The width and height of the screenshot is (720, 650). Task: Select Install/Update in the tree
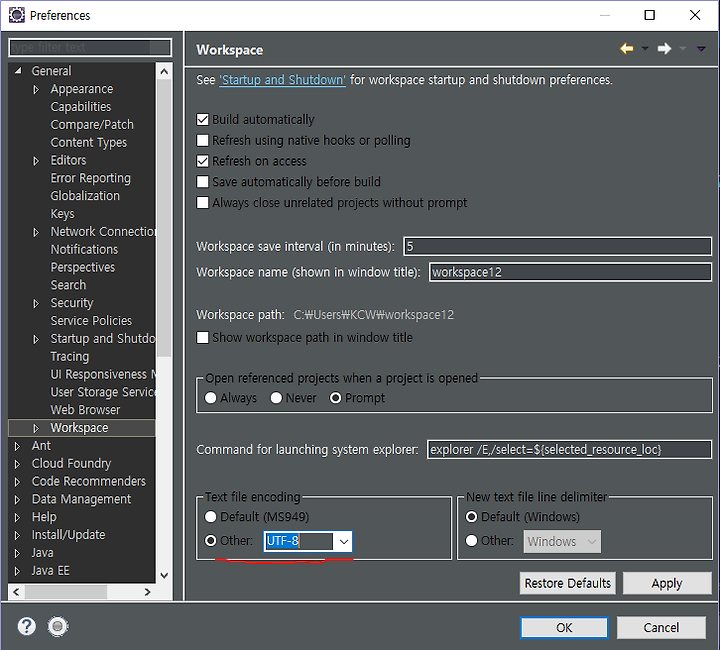pyautogui.click(x=68, y=535)
